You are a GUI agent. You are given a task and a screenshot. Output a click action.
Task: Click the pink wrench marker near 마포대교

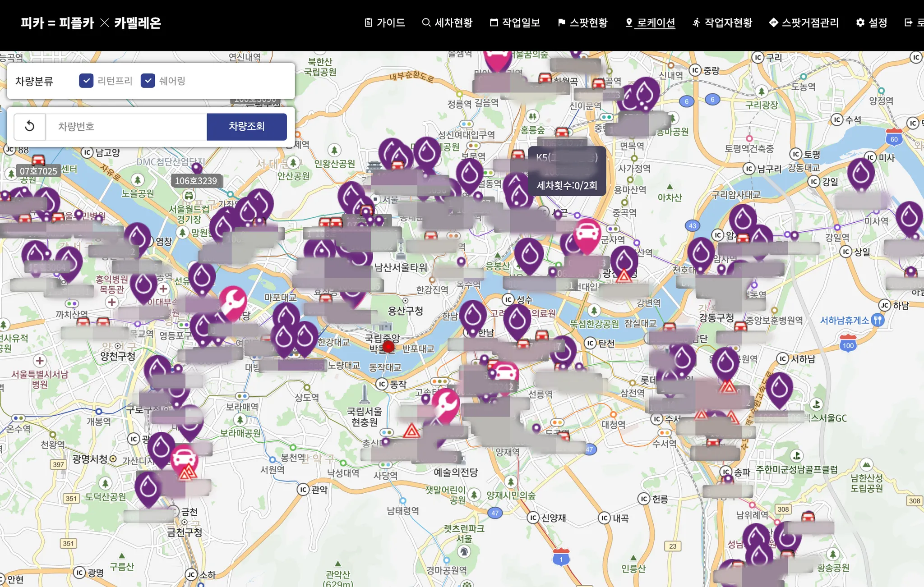pyautogui.click(x=233, y=301)
